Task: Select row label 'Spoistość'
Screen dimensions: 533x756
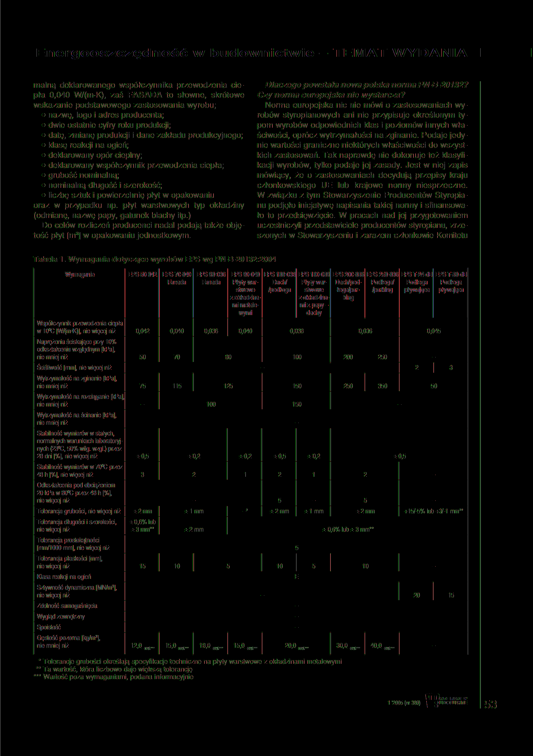Action: [49, 627]
